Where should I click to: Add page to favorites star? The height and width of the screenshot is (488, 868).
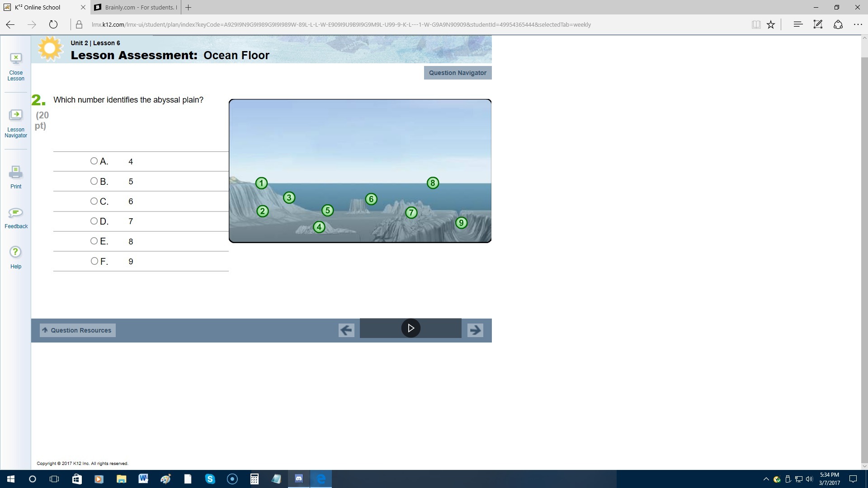[x=771, y=25]
